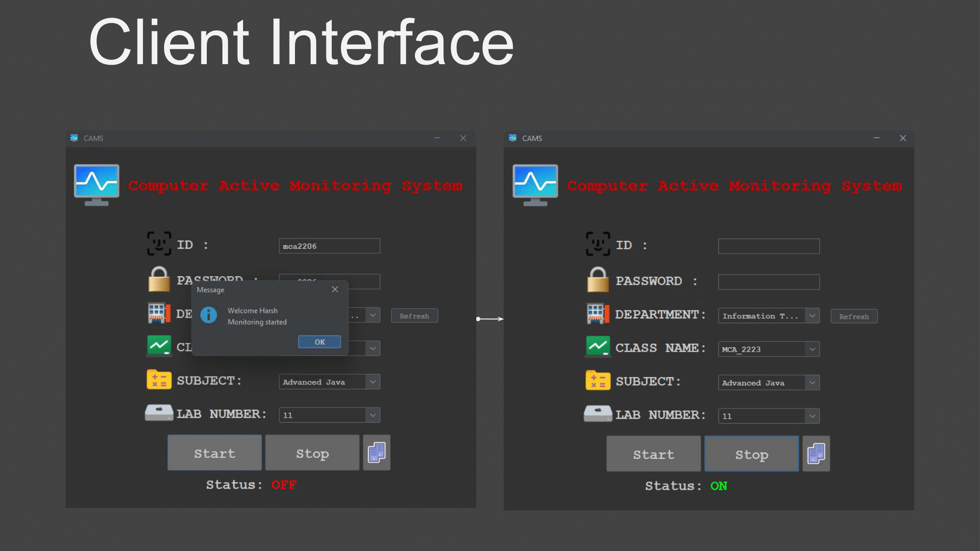Screen dimensions: 980x551
Task: Click the monitor logo icon in left window
Action: click(97, 185)
